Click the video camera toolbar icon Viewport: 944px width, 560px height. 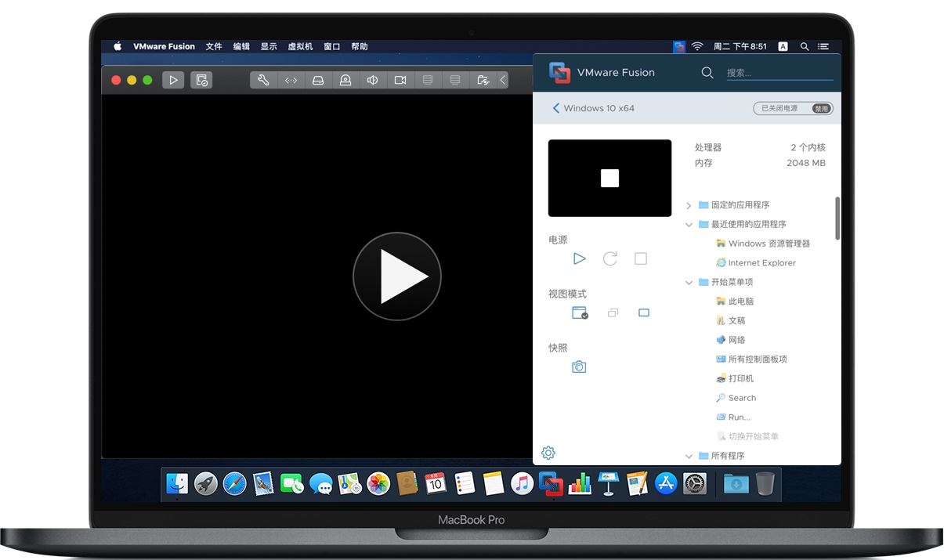[400, 80]
